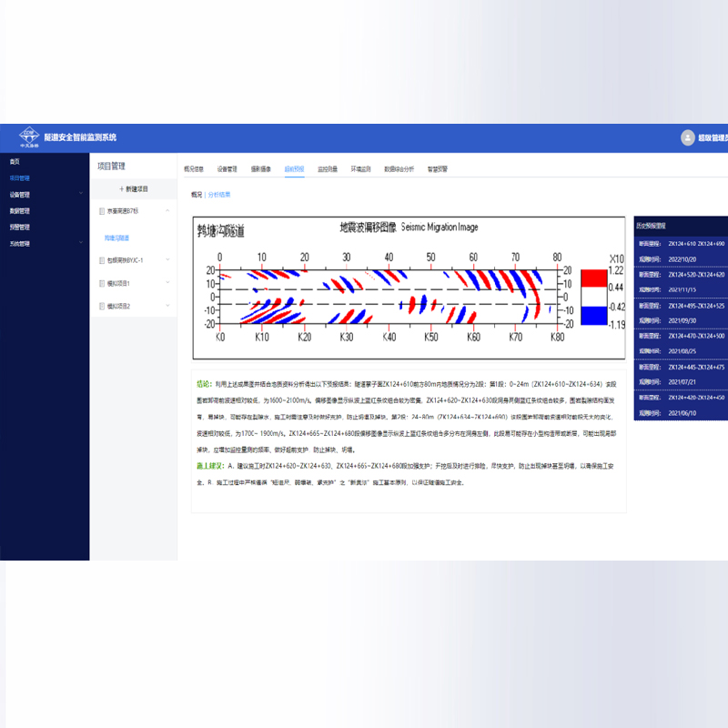Click the document icon beside 模拟项目2

pyautogui.click(x=102, y=306)
